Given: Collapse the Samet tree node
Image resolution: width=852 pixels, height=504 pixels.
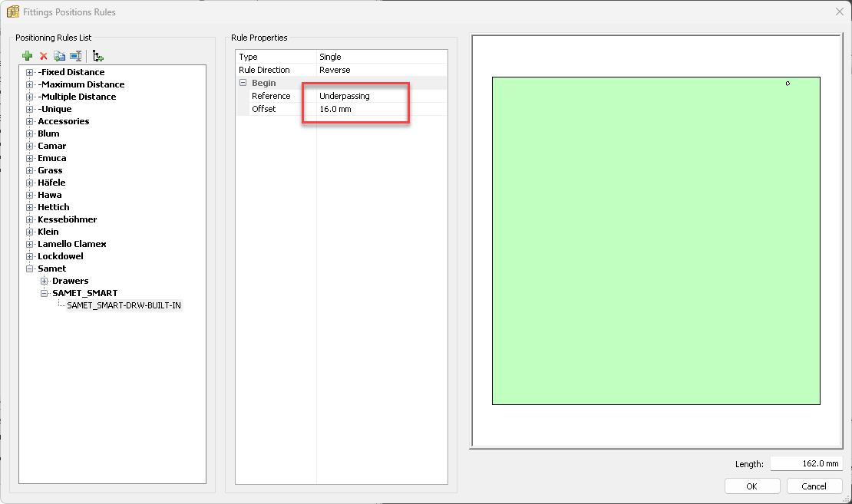Looking at the screenshot, I should click(x=30, y=268).
